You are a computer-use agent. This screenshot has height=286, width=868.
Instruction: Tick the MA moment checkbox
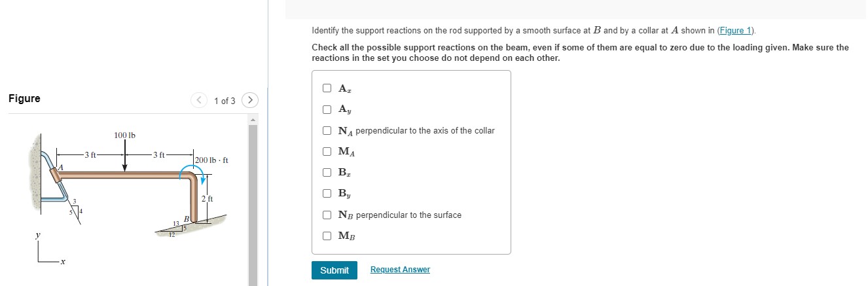[327, 151]
